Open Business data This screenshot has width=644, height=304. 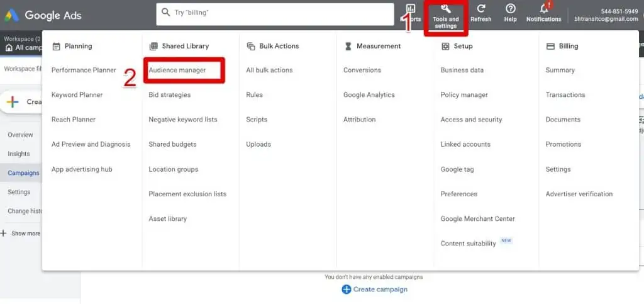tap(462, 70)
